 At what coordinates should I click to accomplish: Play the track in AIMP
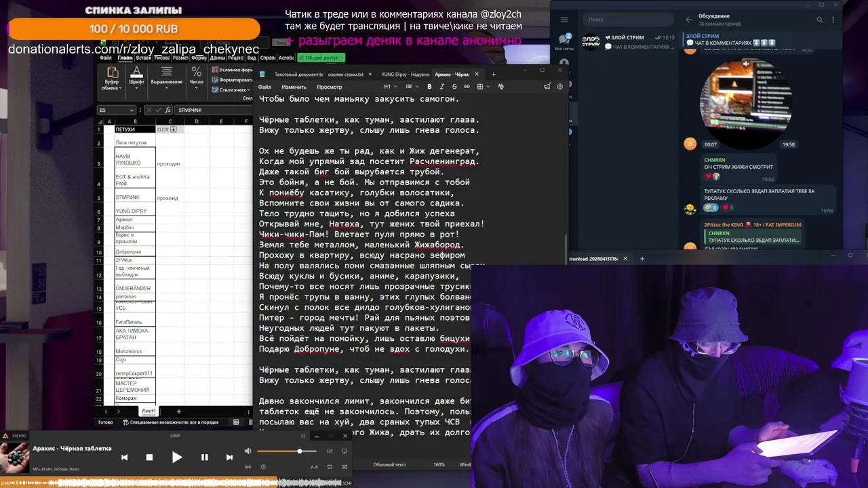pyautogui.click(x=176, y=457)
